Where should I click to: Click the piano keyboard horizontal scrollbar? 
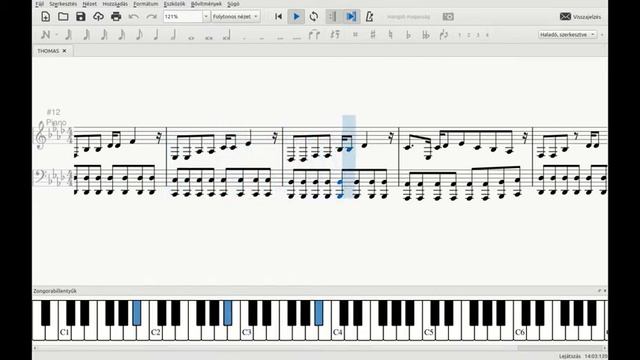pyautogui.click(x=320, y=348)
